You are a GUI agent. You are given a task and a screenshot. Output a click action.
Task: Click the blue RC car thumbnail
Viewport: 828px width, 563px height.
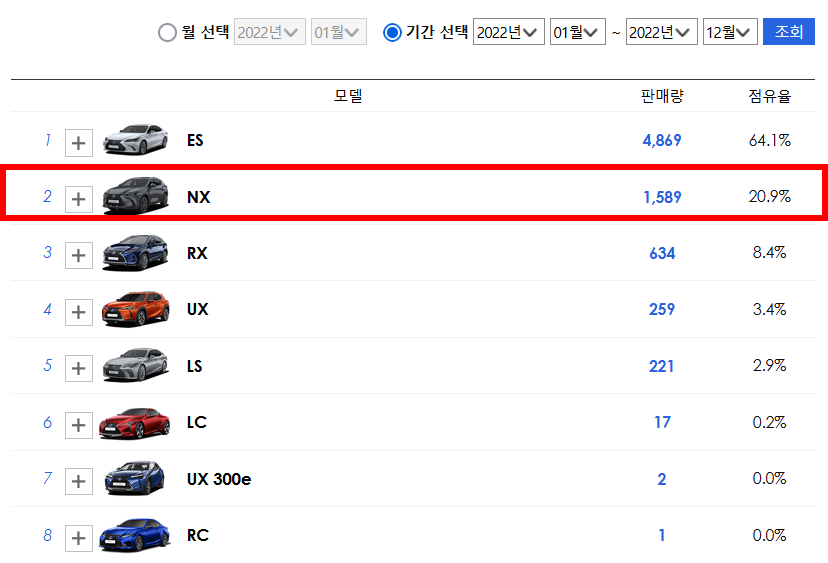coord(135,535)
